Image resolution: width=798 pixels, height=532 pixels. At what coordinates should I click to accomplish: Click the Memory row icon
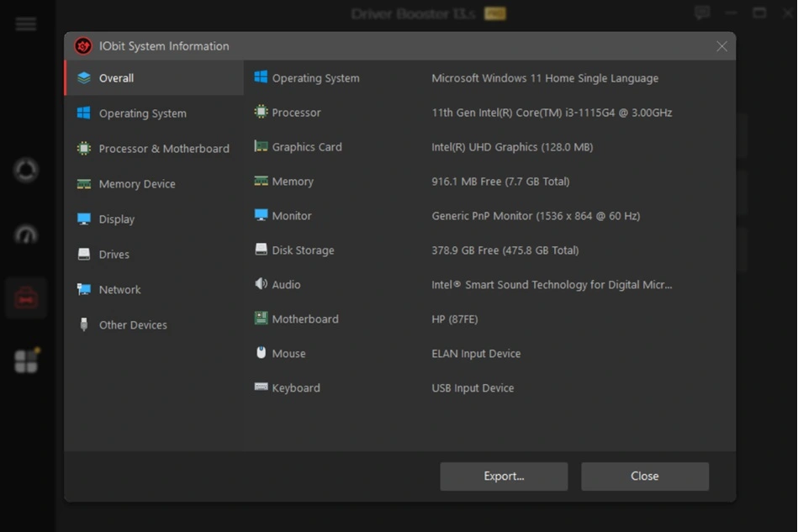[x=261, y=181]
